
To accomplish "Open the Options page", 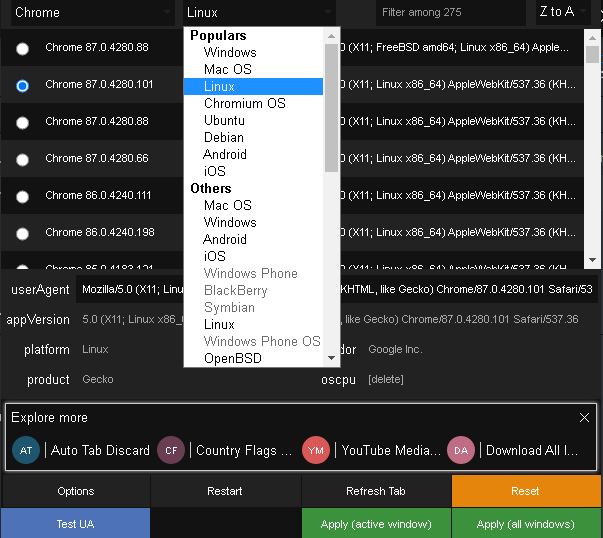I will click(76, 491).
